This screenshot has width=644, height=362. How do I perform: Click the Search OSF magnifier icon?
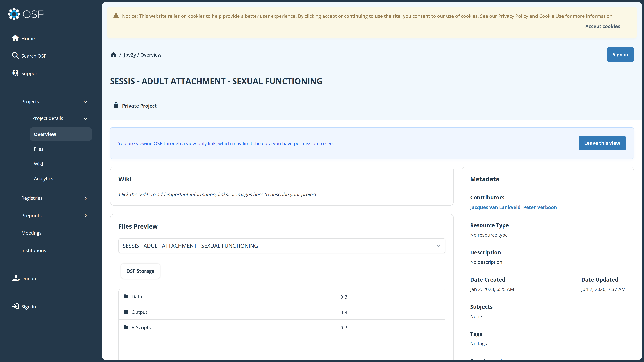15,55
